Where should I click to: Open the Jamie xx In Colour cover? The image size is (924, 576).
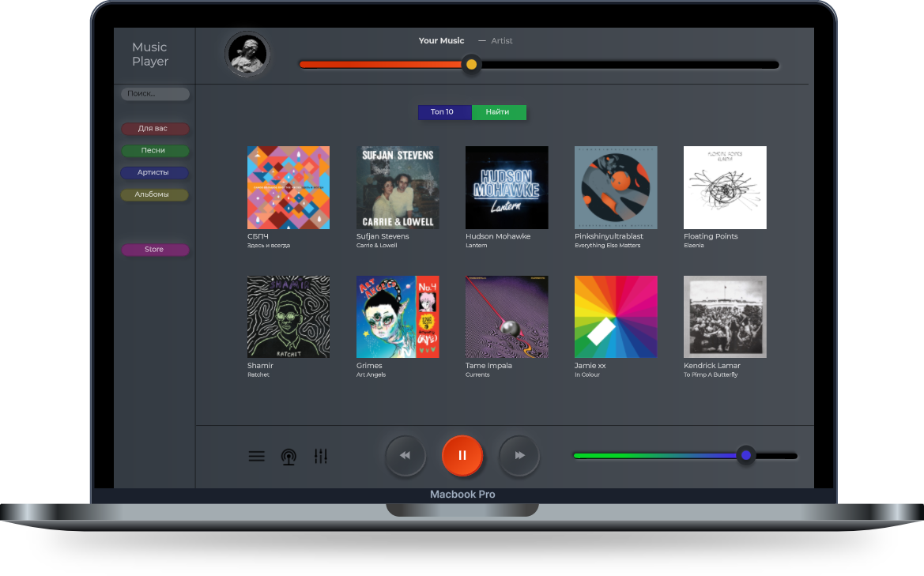616,317
